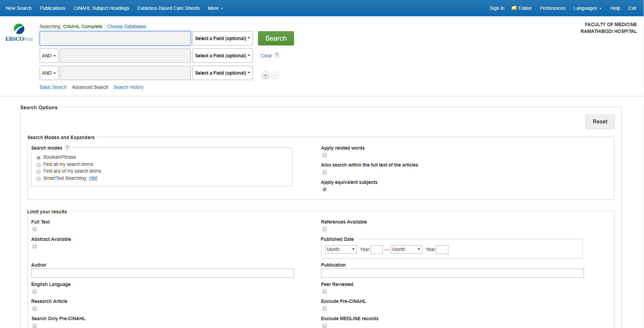
Task: Open the first Select a Field dropdown
Action: [x=222, y=38]
